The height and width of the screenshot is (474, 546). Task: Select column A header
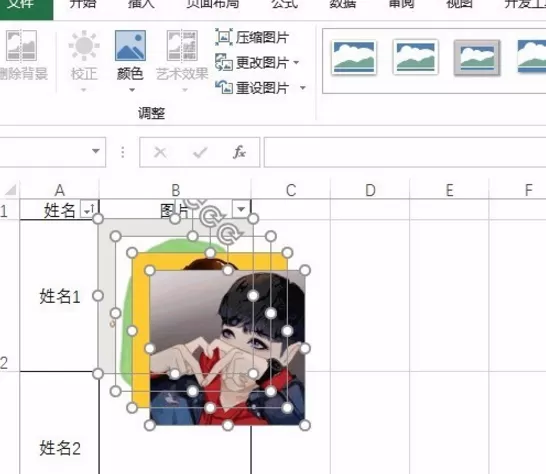pyautogui.click(x=60, y=190)
